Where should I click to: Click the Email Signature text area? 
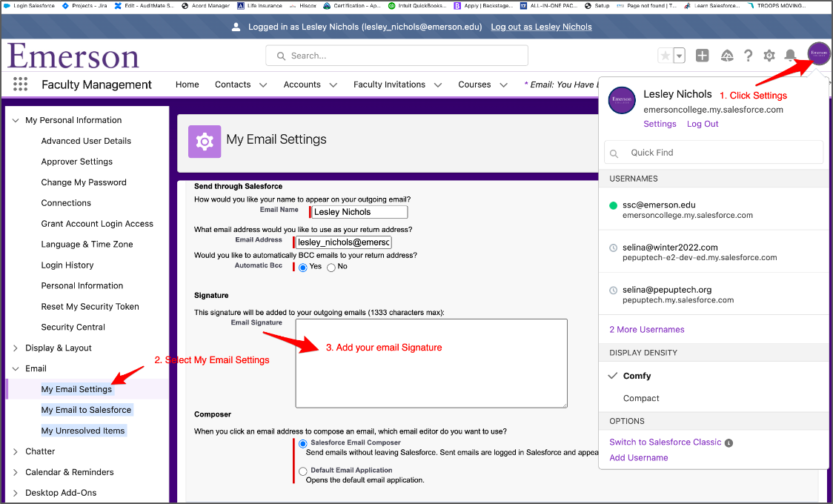(x=431, y=363)
